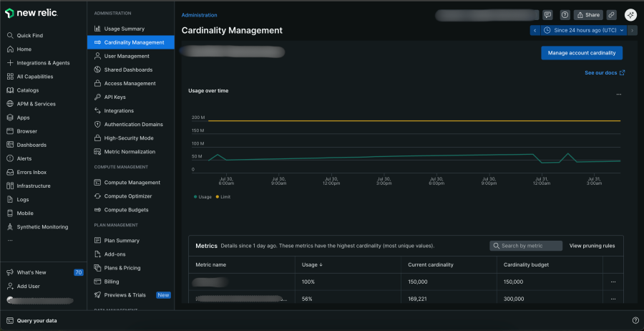644x331 pixels.
Task: Go to Home in sidebar
Action: [x=19, y=49]
